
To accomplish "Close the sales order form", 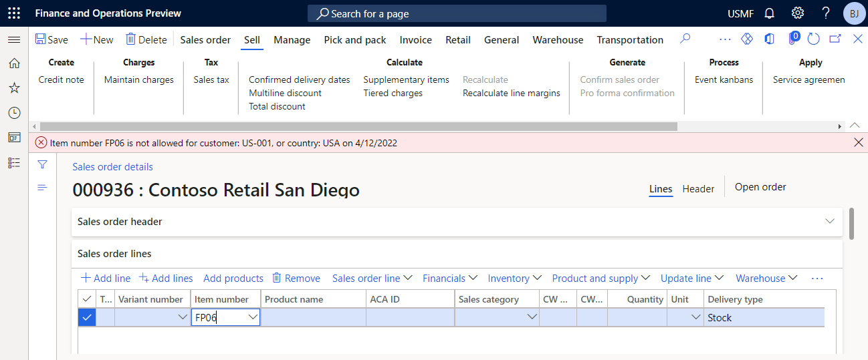I will (858, 39).
